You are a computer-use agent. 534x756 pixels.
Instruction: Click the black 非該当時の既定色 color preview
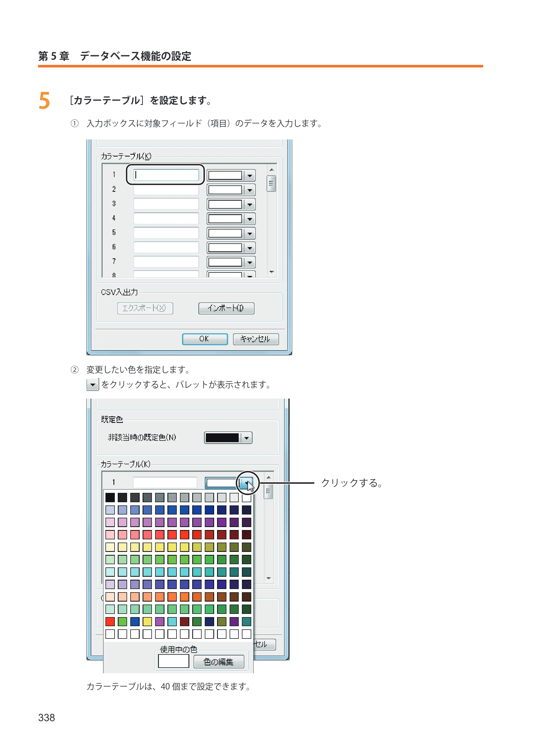coord(222,438)
